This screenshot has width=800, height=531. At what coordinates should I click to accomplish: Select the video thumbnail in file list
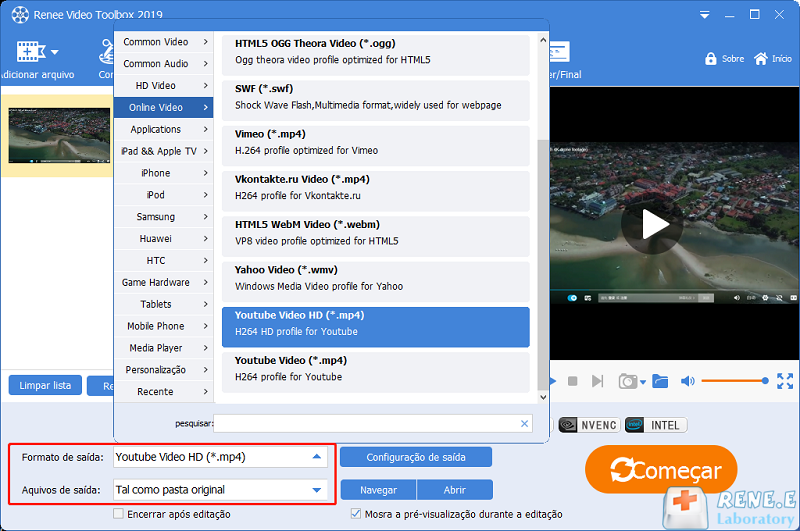click(x=59, y=135)
